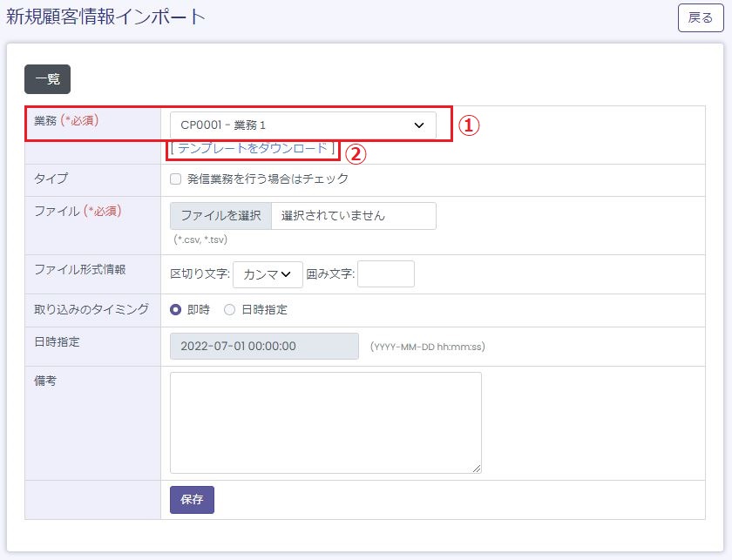Image resolution: width=732 pixels, height=560 pixels.
Task: Click the 2022-07-01 00:00:00 datetime field
Action: point(264,346)
